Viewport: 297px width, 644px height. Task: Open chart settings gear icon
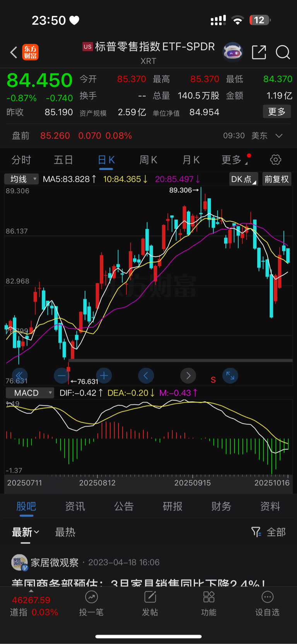(x=275, y=159)
